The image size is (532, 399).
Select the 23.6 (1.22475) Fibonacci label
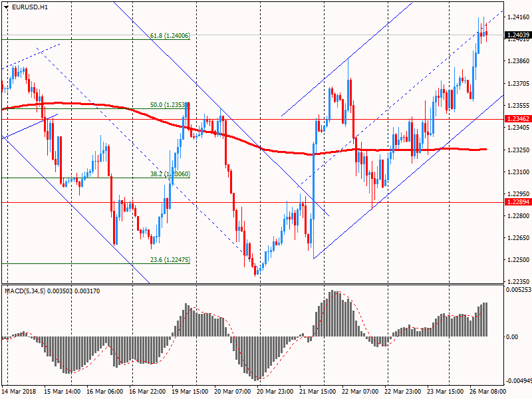tap(170, 260)
